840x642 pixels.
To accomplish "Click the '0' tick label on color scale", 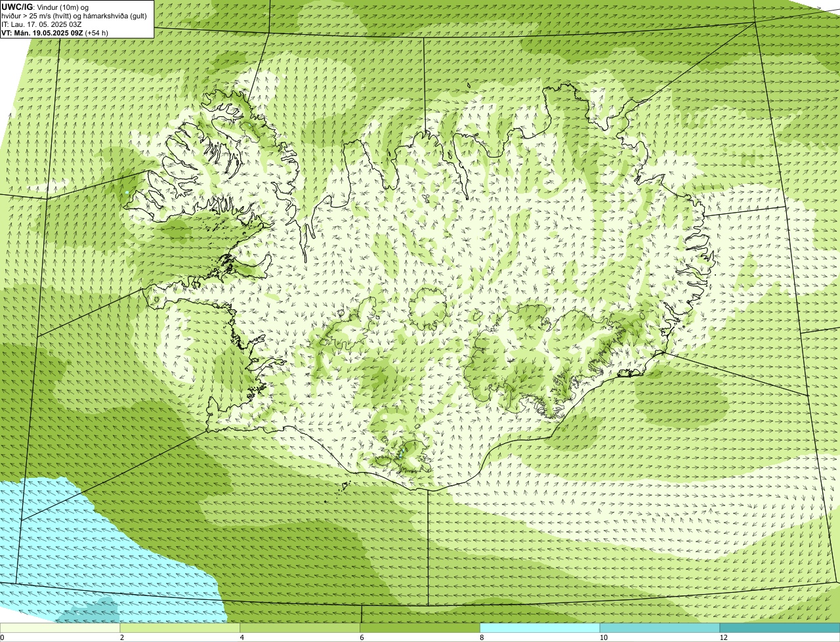I will [3, 637].
